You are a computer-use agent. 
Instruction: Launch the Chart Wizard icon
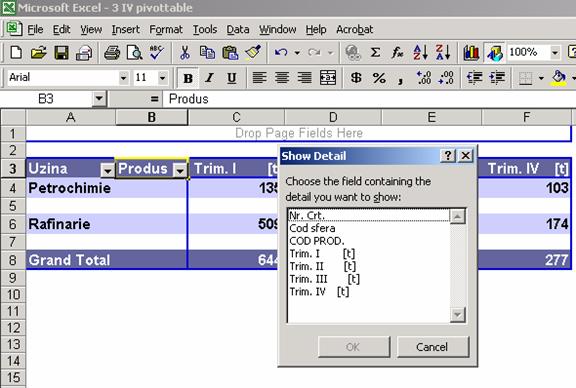(x=471, y=53)
